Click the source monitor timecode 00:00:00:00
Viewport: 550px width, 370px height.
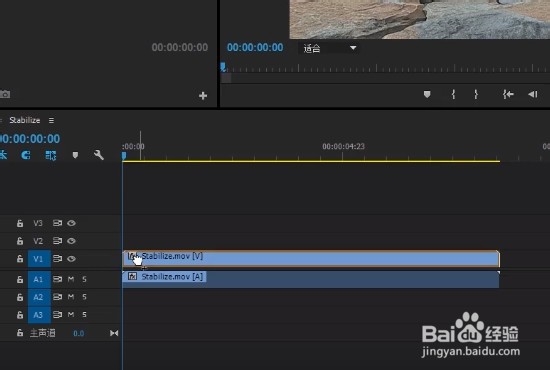coord(180,47)
